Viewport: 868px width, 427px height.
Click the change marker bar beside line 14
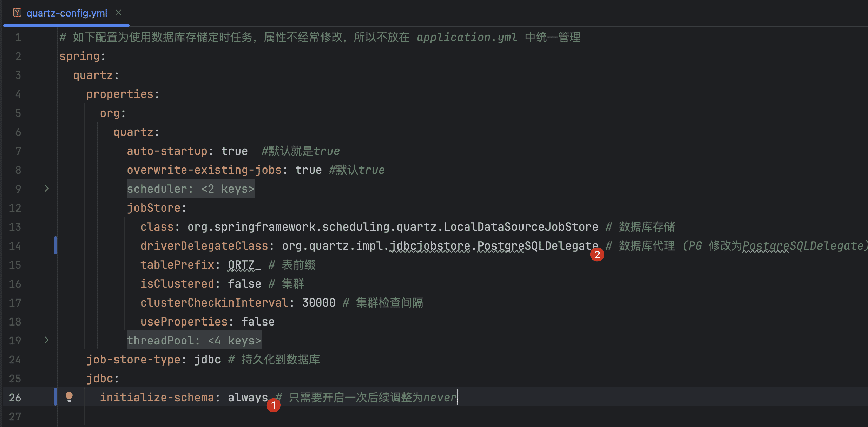(55, 245)
